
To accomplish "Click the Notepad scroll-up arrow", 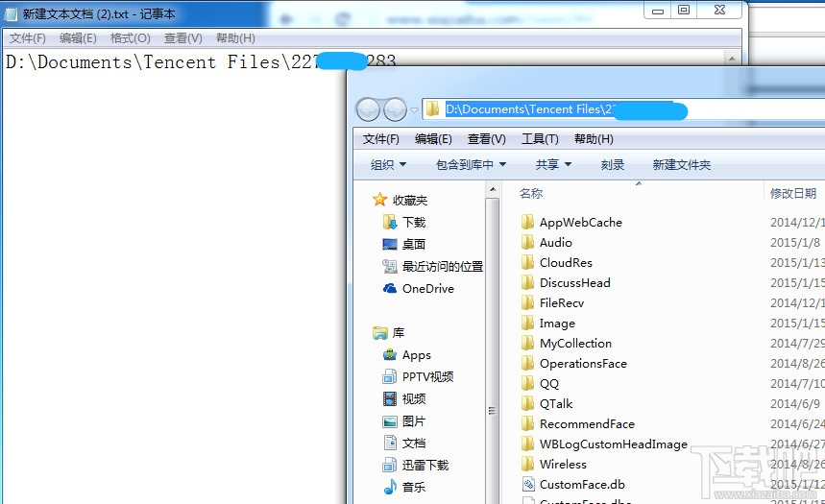I will click(732, 58).
